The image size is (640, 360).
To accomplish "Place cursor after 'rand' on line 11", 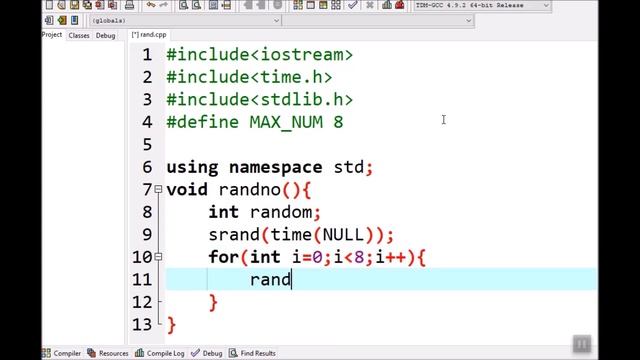I will tap(291, 280).
